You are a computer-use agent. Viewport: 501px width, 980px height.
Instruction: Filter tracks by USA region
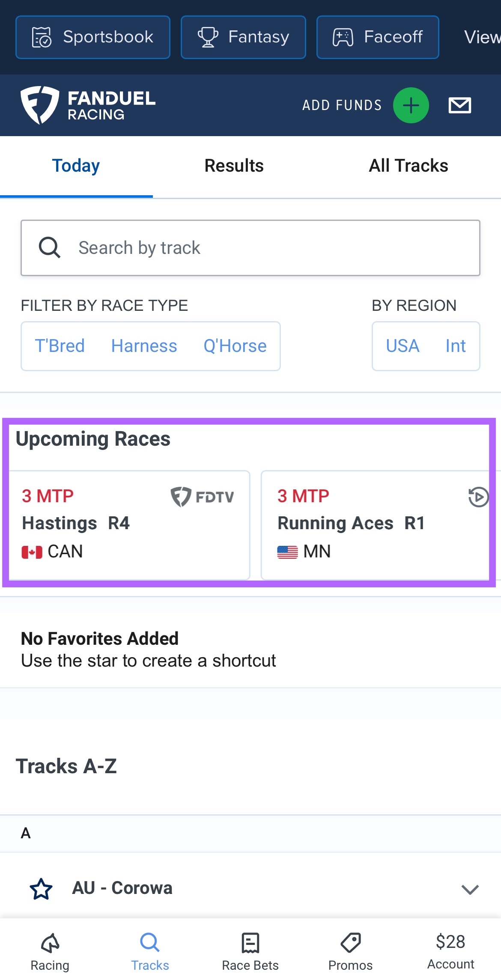(403, 346)
